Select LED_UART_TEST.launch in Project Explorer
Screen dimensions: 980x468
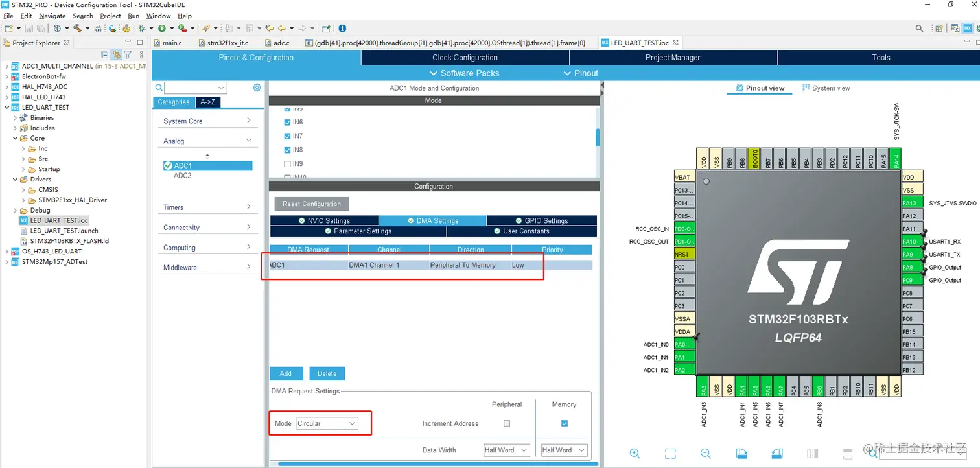(x=64, y=231)
